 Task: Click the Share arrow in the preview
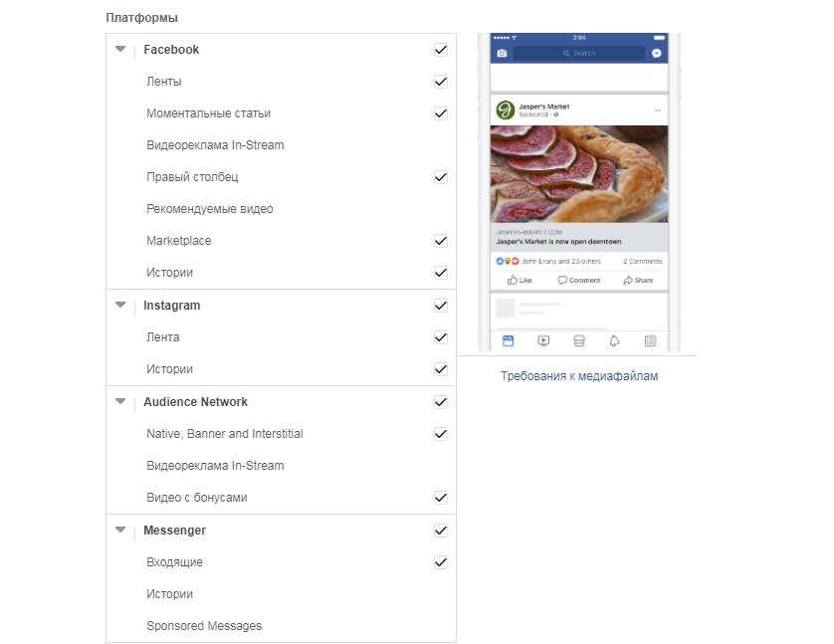pyautogui.click(x=638, y=281)
